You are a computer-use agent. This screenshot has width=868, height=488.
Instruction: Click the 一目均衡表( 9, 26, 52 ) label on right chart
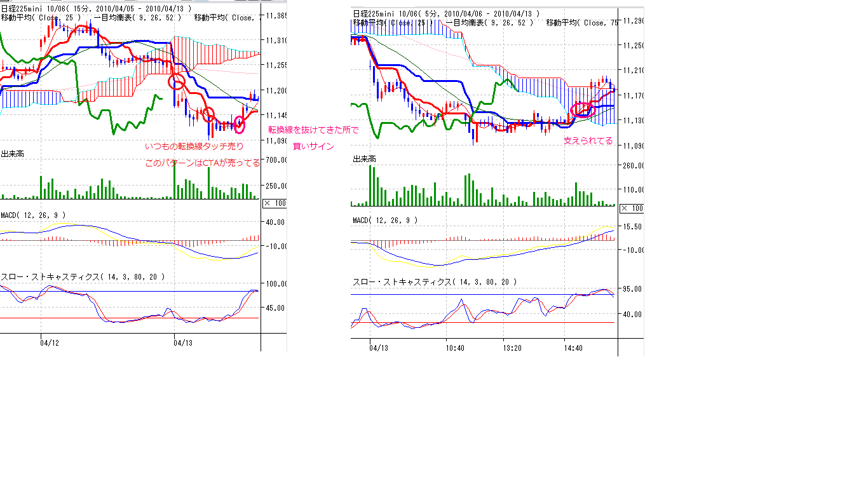coord(490,22)
